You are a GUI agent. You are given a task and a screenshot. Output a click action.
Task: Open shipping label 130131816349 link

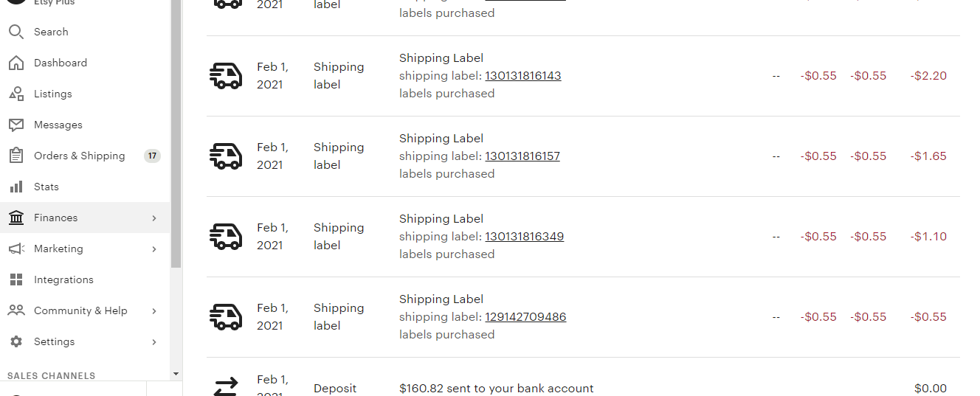(524, 237)
